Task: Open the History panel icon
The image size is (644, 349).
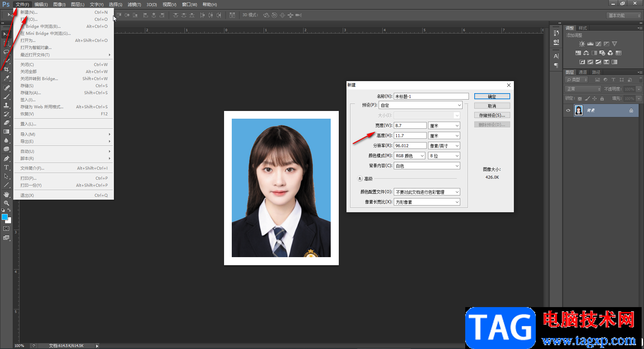Action: pyautogui.click(x=556, y=33)
